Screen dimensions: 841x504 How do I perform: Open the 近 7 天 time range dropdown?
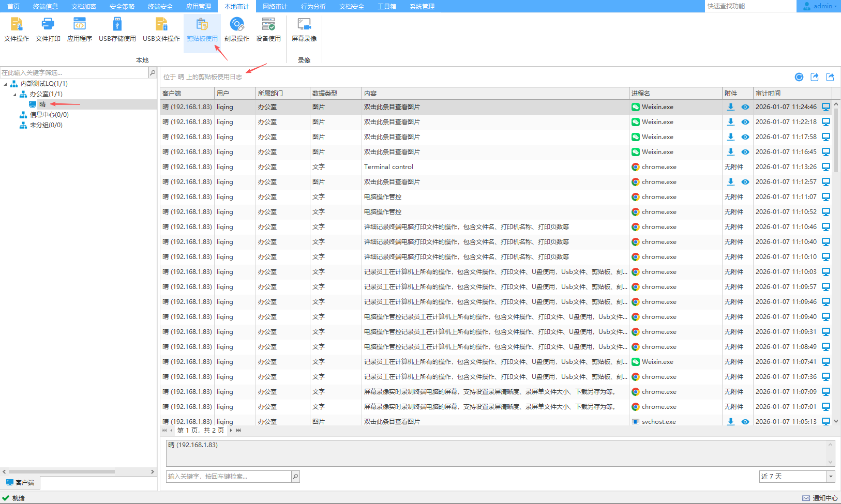coord(831,477)
